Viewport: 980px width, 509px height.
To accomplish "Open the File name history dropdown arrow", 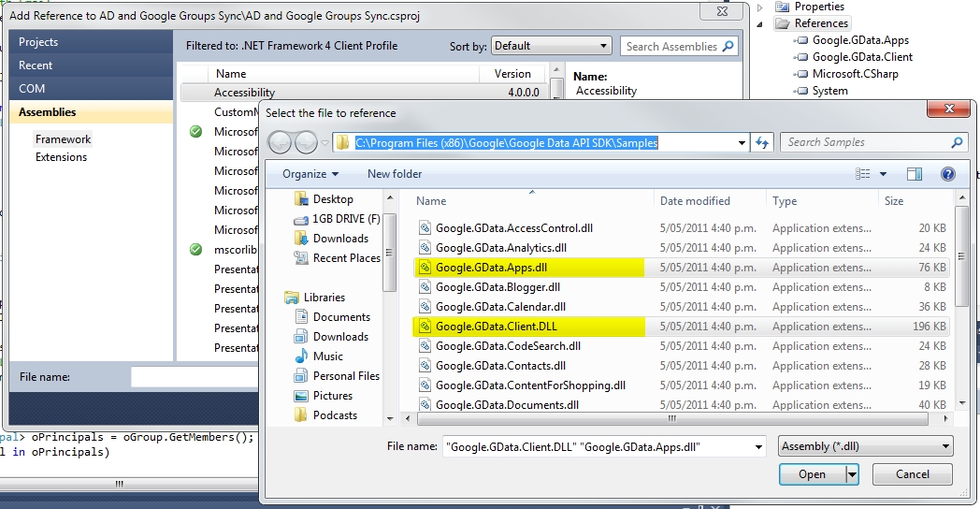I will 758,447.
